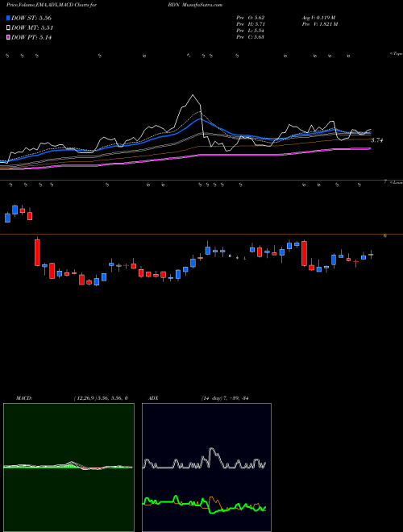
Task: Click the 'Price,Volume,EMA,ADX,MACD Charts for' title
Action: pyautogui.click(x=52, y=5)
